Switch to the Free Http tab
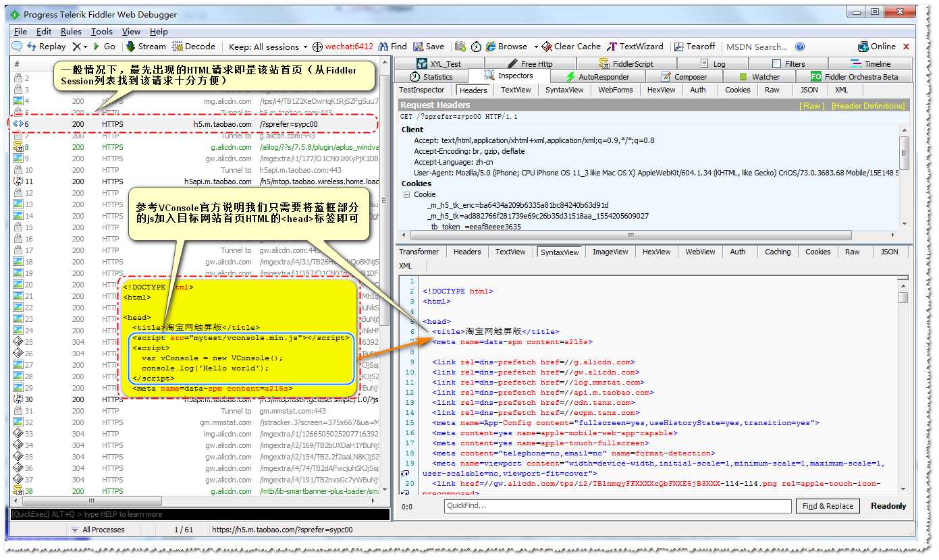The height and width of the screenshot is (560, 939). 530,63
